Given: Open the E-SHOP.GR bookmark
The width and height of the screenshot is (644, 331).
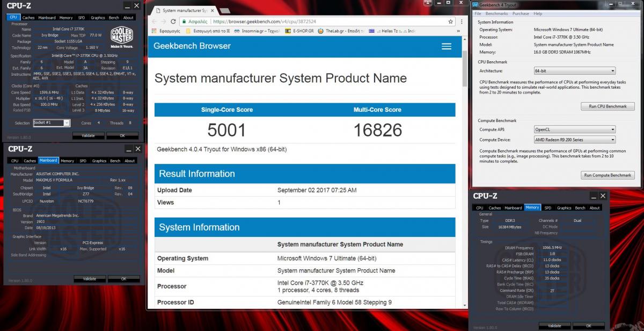Looking at the screenshot, I should [299, 31].
